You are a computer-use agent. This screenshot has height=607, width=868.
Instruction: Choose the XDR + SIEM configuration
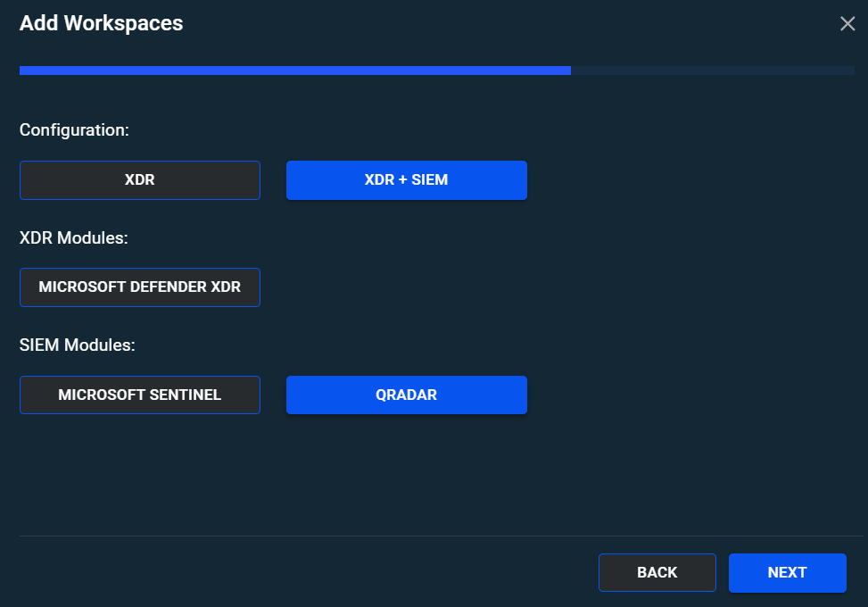406,180
